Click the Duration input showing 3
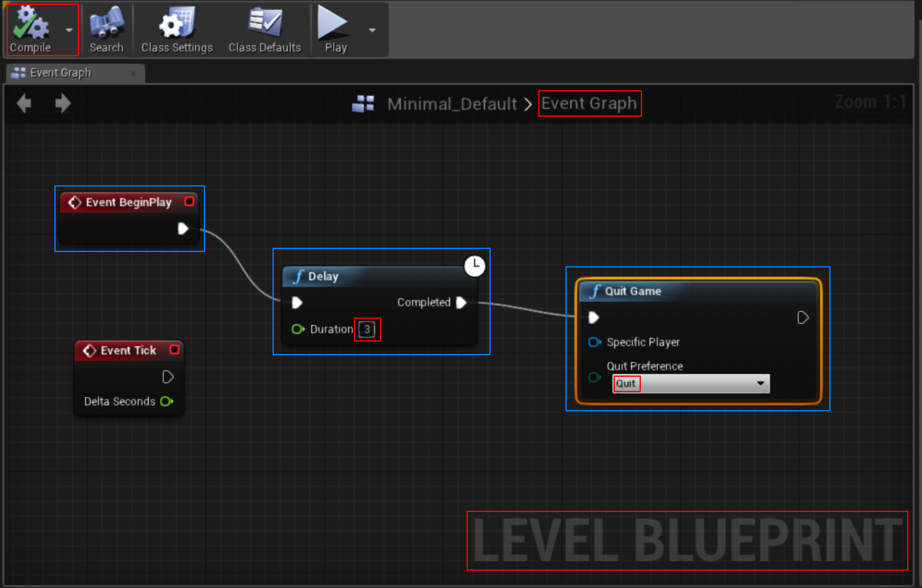922x588 pixels. tap(368, 330)
